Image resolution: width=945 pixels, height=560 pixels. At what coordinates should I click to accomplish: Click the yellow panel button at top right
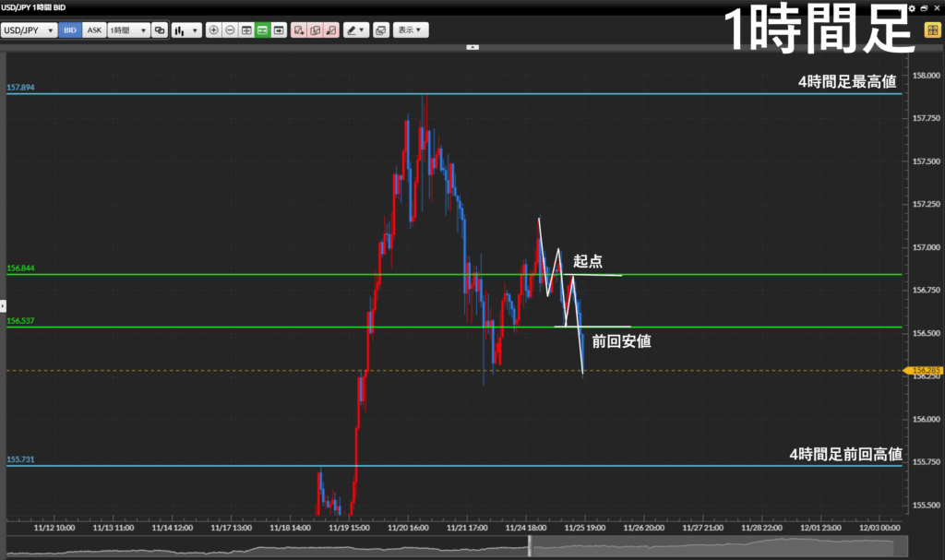click(x=932, y=30)
